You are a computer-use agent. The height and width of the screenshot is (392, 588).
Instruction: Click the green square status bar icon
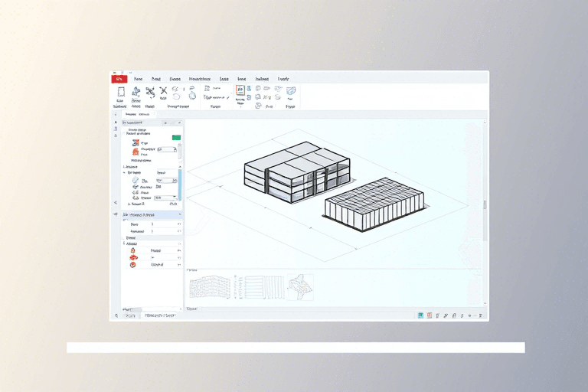[420, 315]
